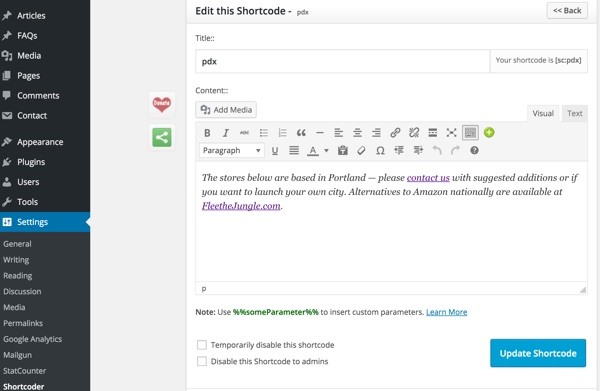
Task: Open Google Analytics settings submenu
Action: tap(33, 339)
